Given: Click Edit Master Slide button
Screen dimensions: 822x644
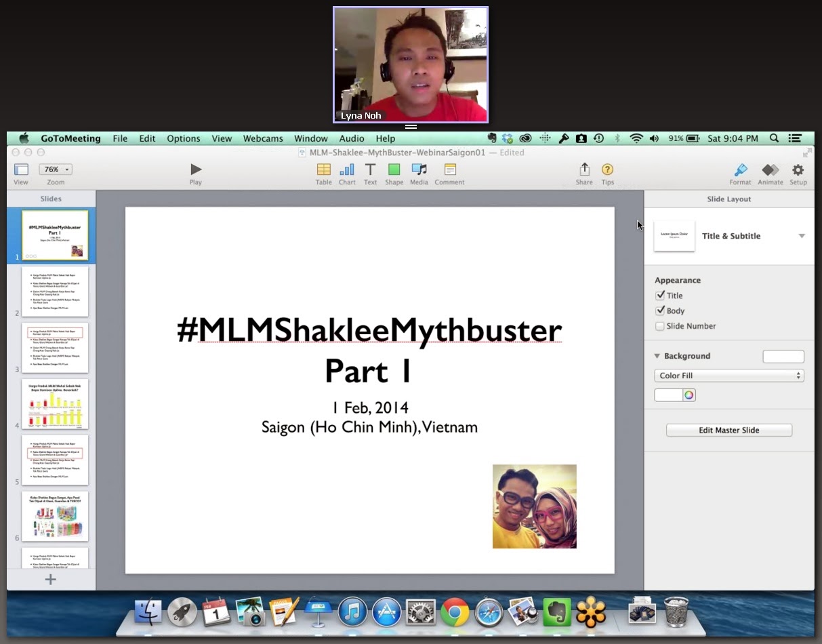Looking at the screenshot, I should (729, 430).
